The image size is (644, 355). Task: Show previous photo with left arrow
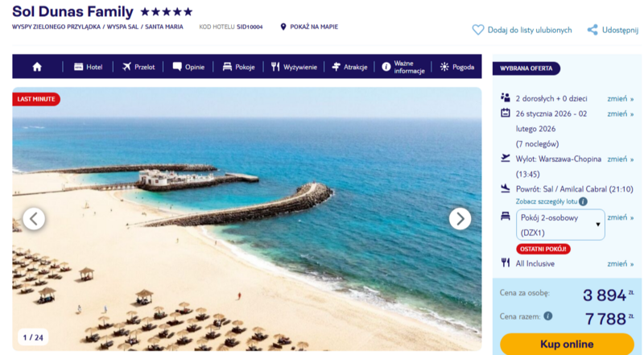[x=34, y=219]
